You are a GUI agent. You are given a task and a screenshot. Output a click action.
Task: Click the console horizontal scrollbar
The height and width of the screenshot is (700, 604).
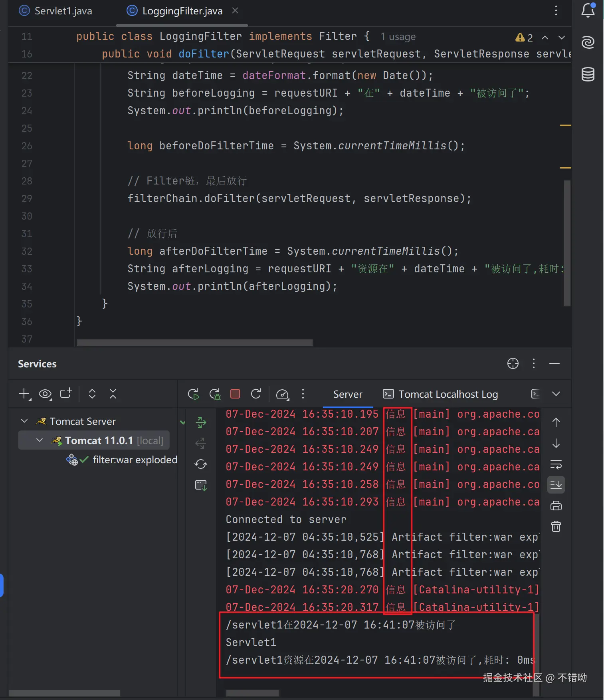click(253, 693)
